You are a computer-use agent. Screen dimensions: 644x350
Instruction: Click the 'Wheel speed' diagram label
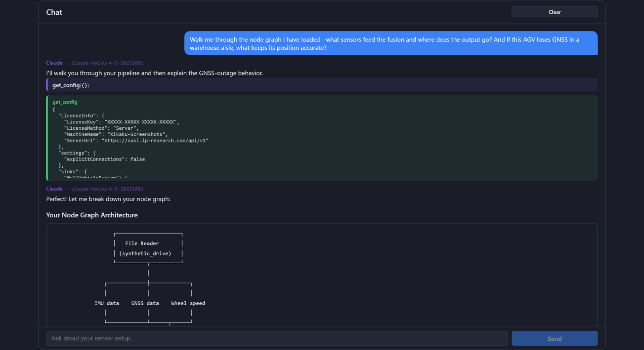pos(188,303)
